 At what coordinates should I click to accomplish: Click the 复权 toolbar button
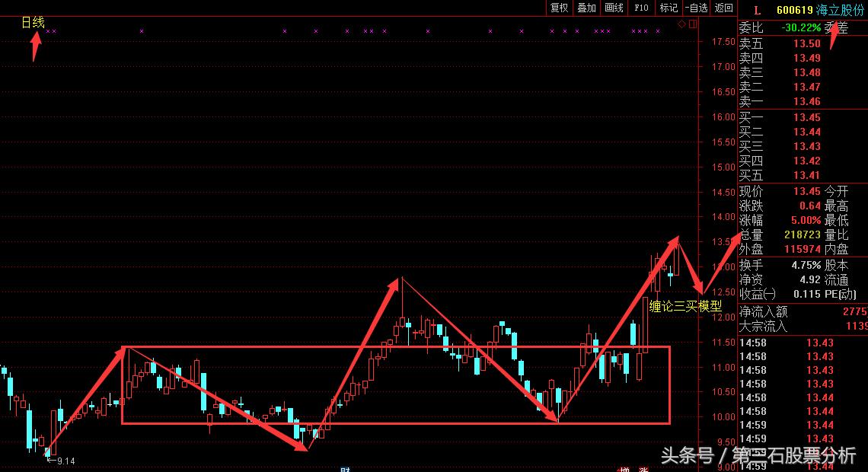point(559,8)
